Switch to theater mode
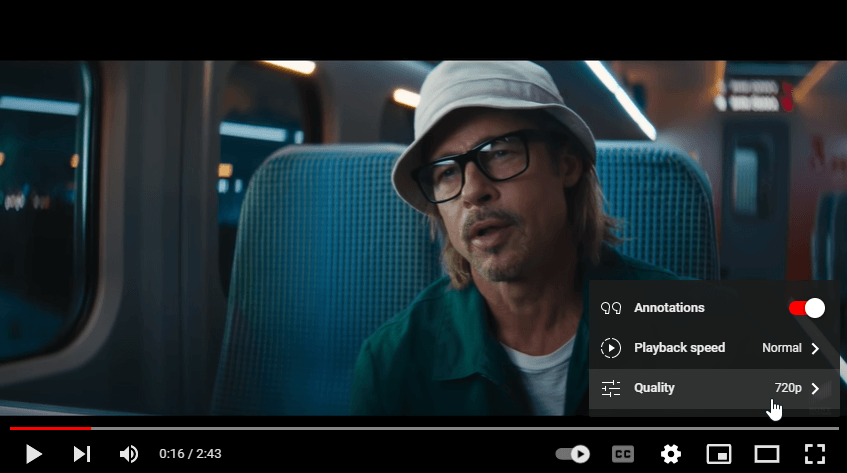 click(x=767, y=454)
